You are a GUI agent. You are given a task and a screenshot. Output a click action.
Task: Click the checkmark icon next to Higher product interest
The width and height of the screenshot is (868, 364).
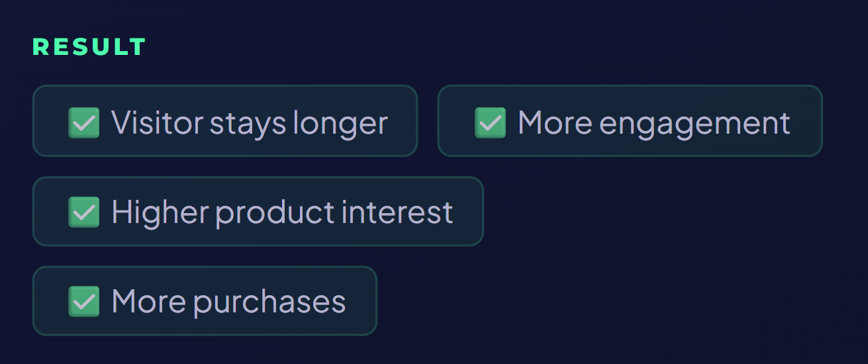[x=84, y=212]
